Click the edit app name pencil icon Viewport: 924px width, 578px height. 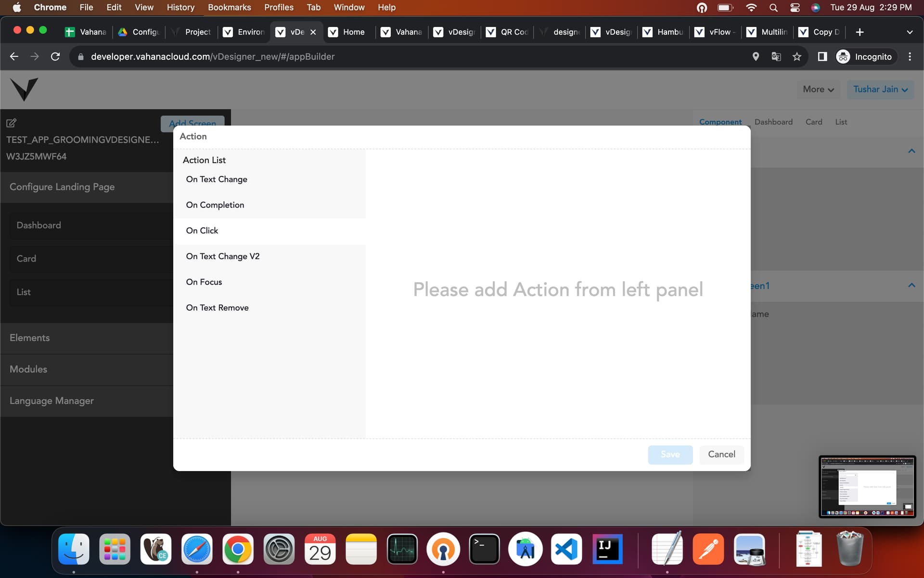(12, 123)
